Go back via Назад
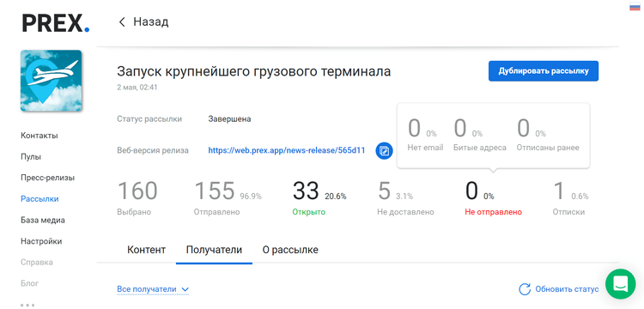Image resolution: width=644 pixels, height=309 pixels. (x=151, y=21)
